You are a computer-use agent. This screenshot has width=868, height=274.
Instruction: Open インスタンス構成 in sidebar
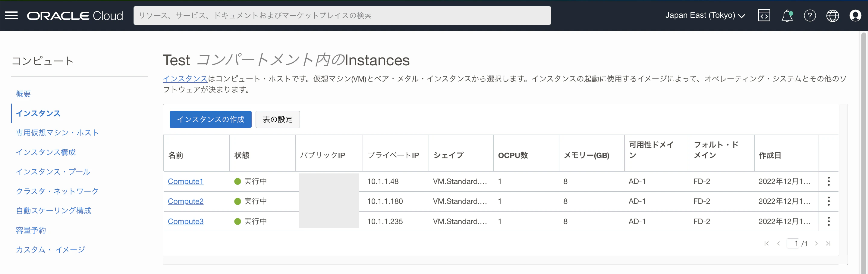point(46,152)
